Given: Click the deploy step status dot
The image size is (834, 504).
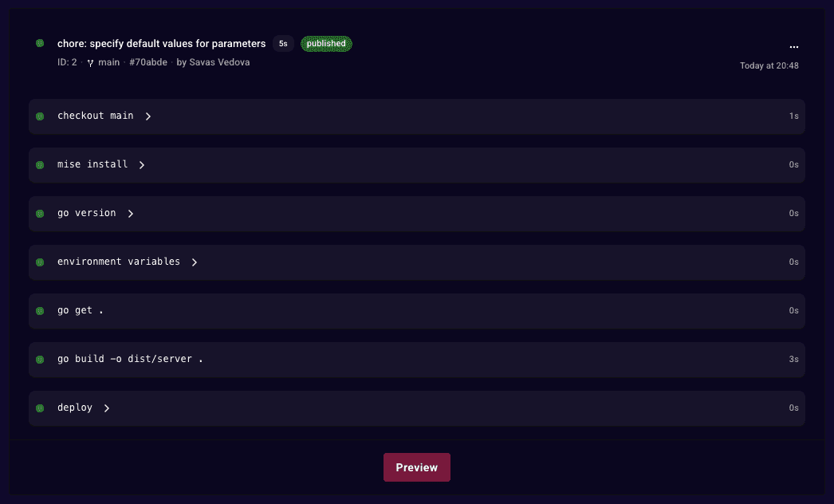Looking at the screenshot, I should point(40,408).
